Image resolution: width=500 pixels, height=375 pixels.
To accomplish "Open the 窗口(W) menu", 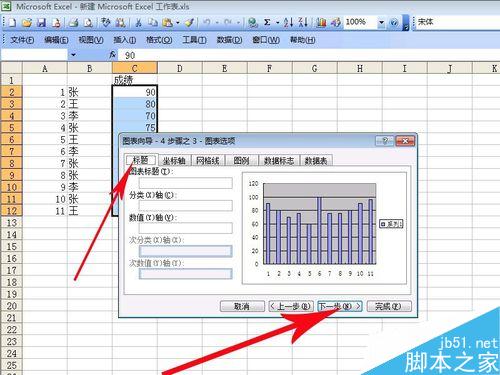I will (266, 40).
